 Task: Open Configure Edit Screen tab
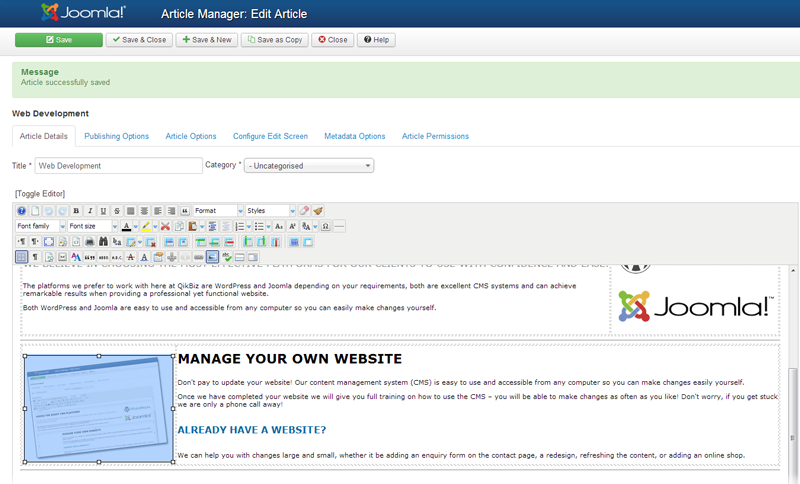coord(270,136)
